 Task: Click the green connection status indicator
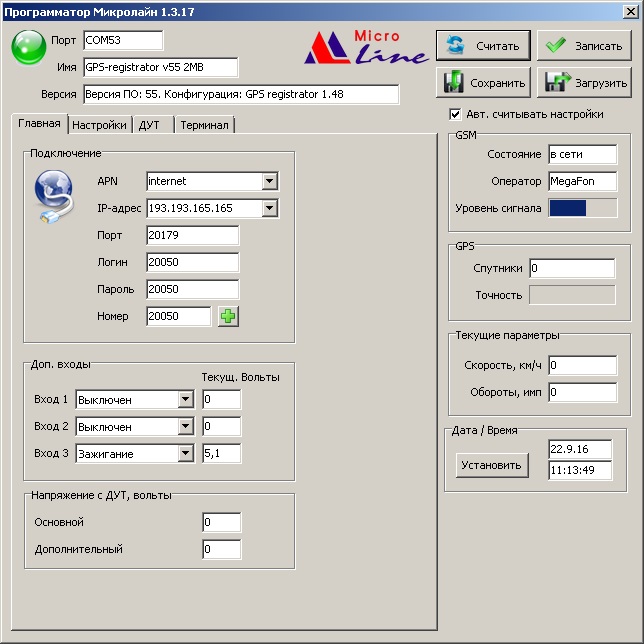click(28, 48)
